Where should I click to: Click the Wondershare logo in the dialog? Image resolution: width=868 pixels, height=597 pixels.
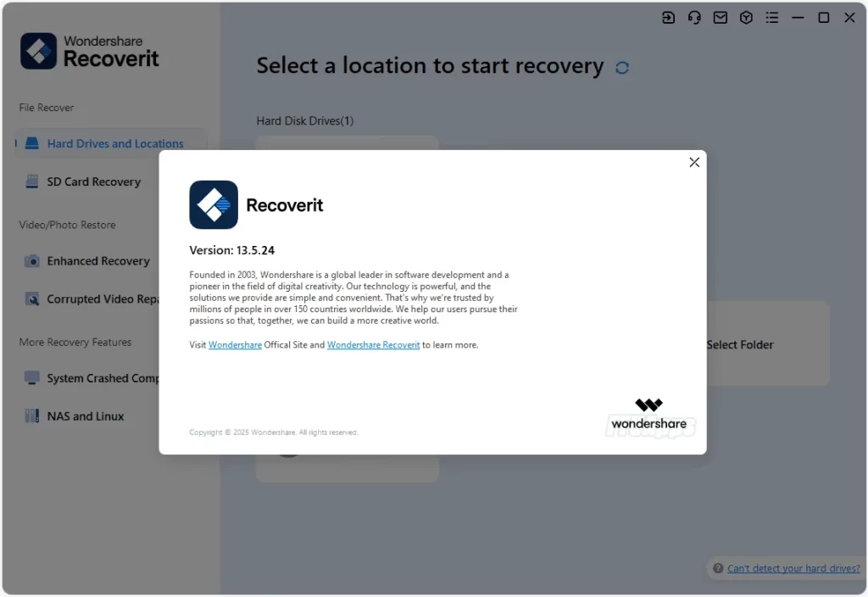click(x=648, y=414)
